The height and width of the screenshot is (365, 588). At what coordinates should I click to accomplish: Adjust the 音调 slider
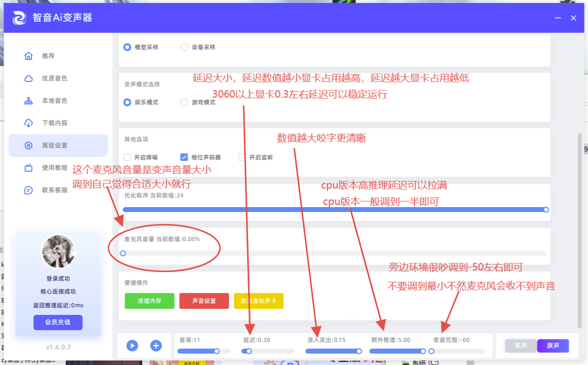pos(204,351)
